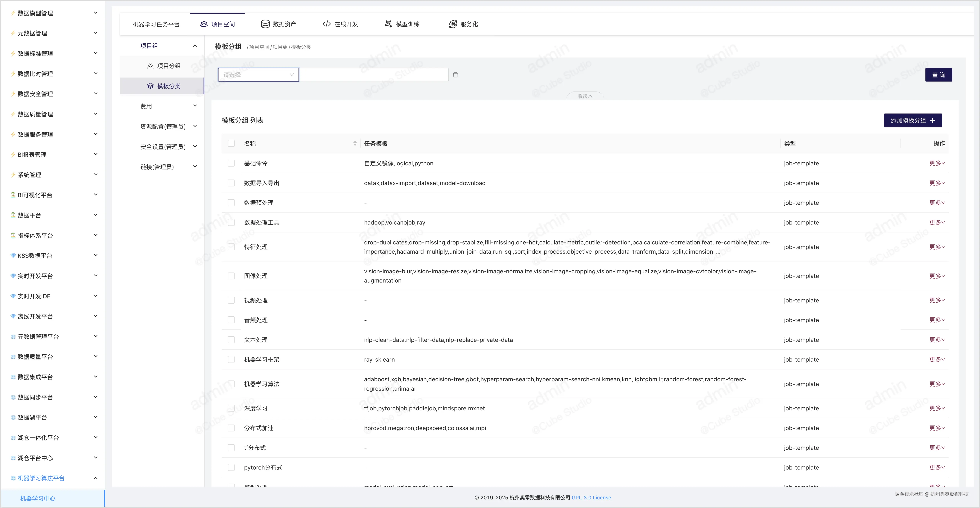Viewport: 980px width, 508px height.
Task: Click the 在线开发 code icon
Action: pyautogui.click(x=326, y=24)
